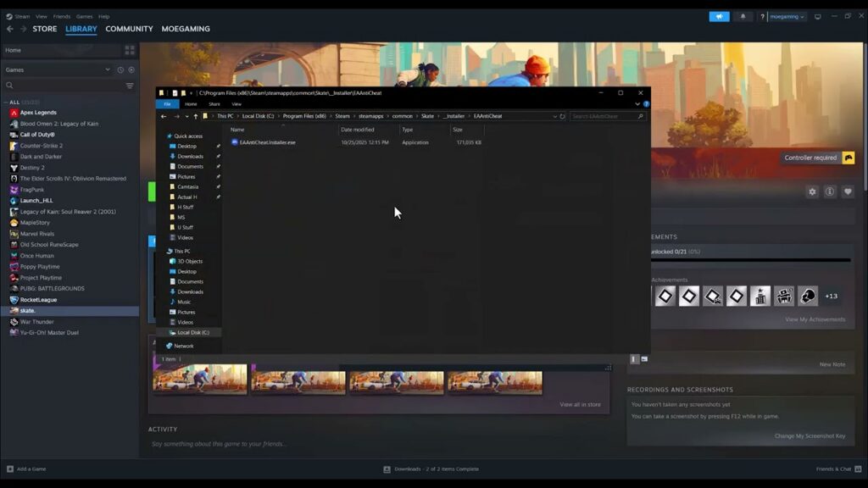Open moegaming account dropdown
This screenshot has height=488, width=868.
coord(787,17)
